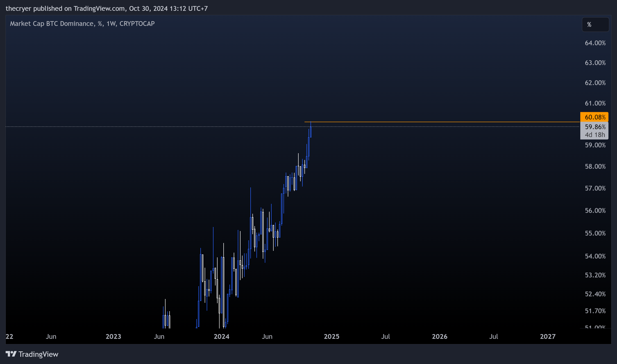Click the 54.00% price axis label
Image resolution: width=617 pixels, height=364 pixels.
(x=595, y=256)
